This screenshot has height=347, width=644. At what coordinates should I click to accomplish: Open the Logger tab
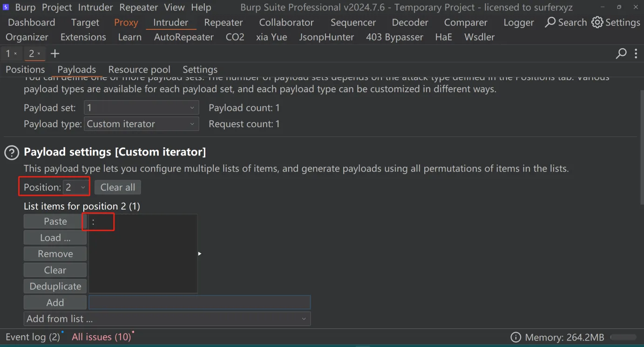click(519, 22)
